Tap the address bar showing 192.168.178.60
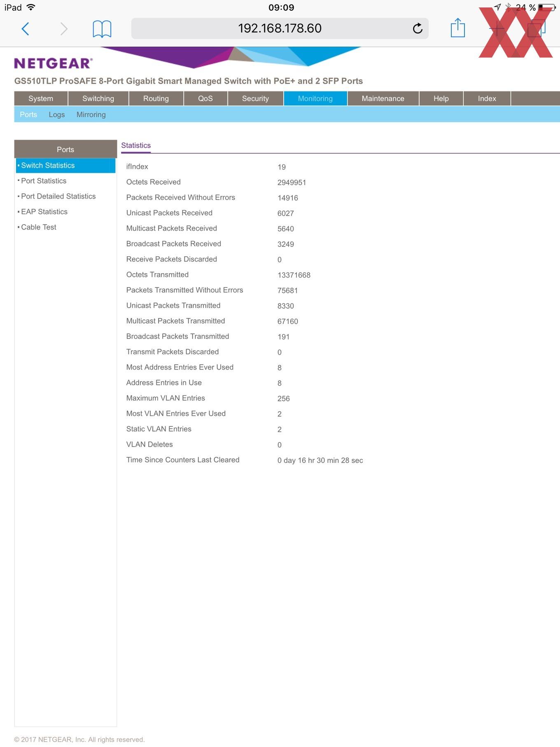 click(280, 28)
